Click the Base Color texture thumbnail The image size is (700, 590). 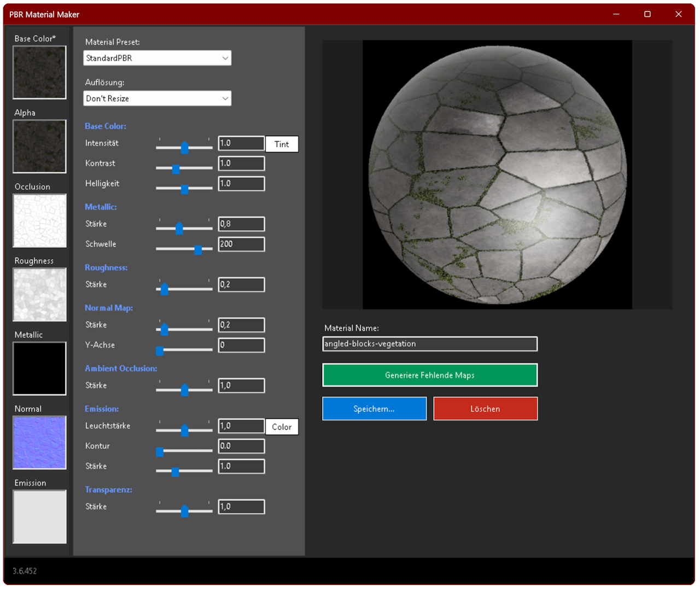coord(39,72)
